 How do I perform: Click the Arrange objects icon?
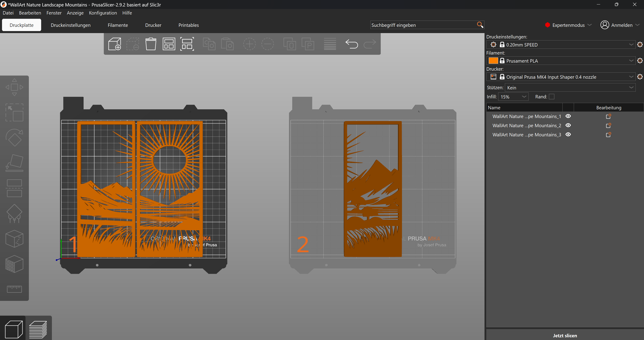169,44
